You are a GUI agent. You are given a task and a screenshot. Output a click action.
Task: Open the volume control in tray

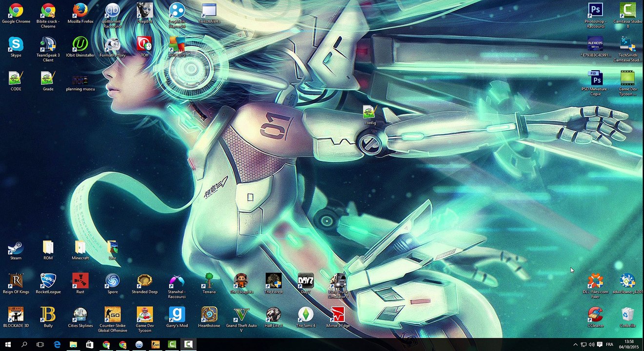[591, 345]
